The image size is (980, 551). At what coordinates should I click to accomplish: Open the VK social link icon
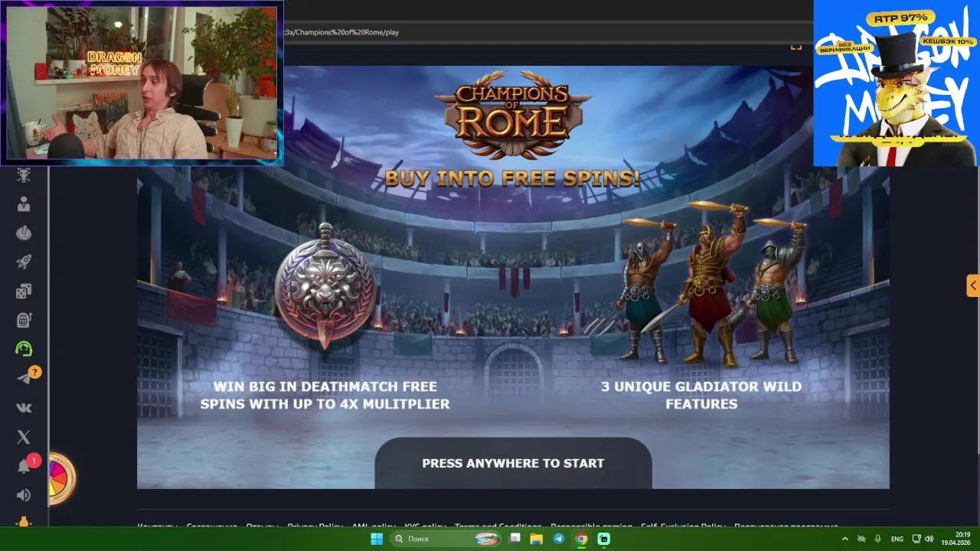pyautogui.click(x=24, y=408)
